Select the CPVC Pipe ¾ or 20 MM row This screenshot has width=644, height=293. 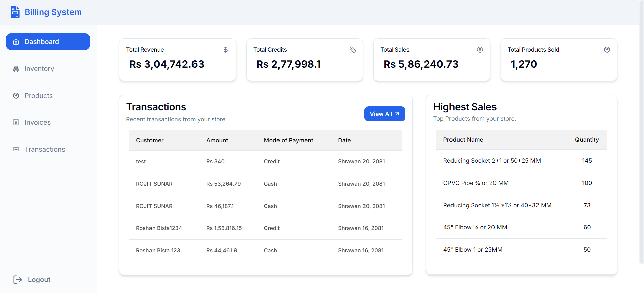click(521, 183)
